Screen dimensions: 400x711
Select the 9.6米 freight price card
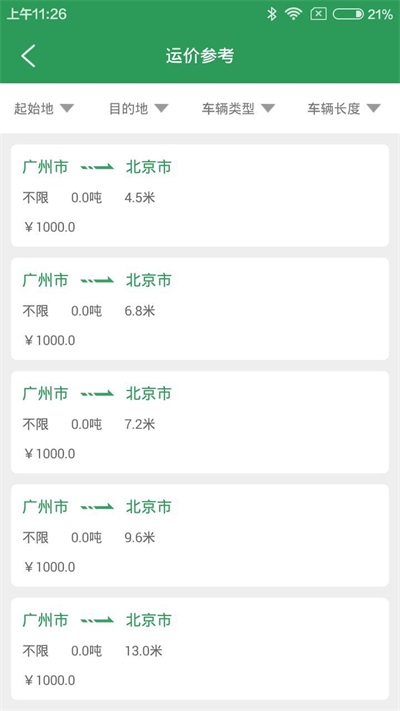coord(200,536)
